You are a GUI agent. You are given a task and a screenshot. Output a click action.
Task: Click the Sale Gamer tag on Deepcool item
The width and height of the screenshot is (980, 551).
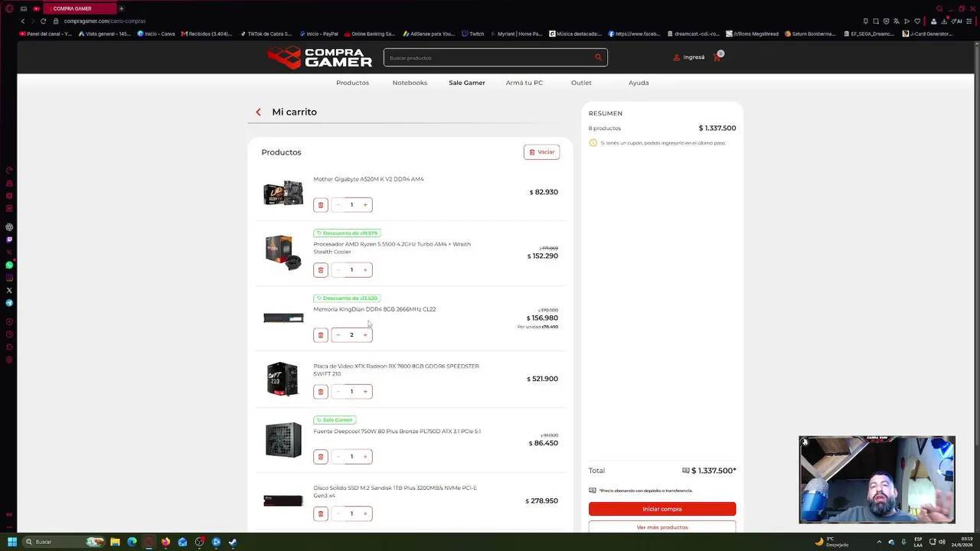click(335, 420)
